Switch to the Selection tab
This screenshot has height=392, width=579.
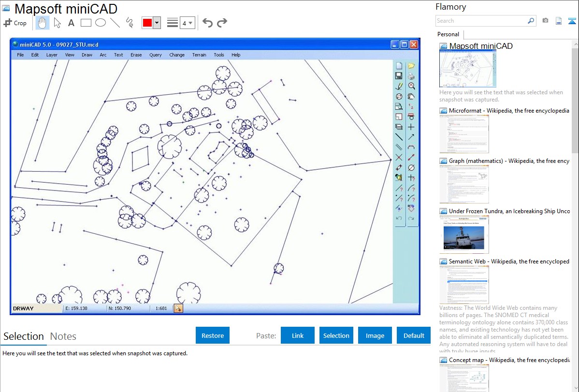[x=24, y=336]
